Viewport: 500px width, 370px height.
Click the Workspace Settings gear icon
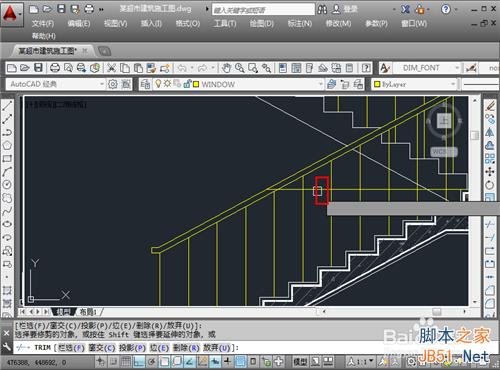[x=113, y=84]
